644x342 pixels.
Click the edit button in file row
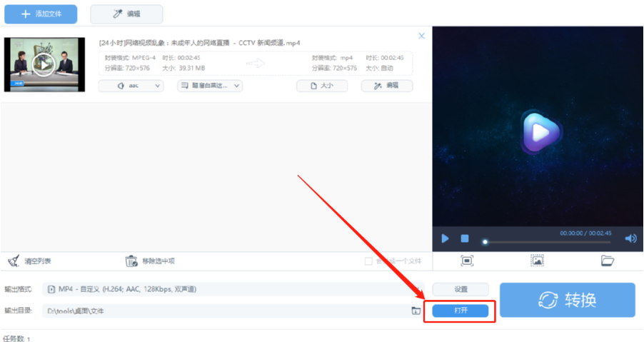click(x=387, y=86)
